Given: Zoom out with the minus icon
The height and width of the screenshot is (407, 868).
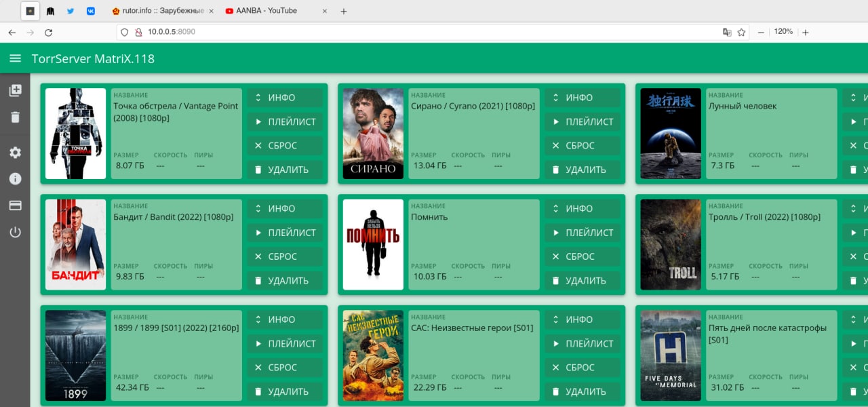Looking at the screenshot, I should [x=761, y=32].
